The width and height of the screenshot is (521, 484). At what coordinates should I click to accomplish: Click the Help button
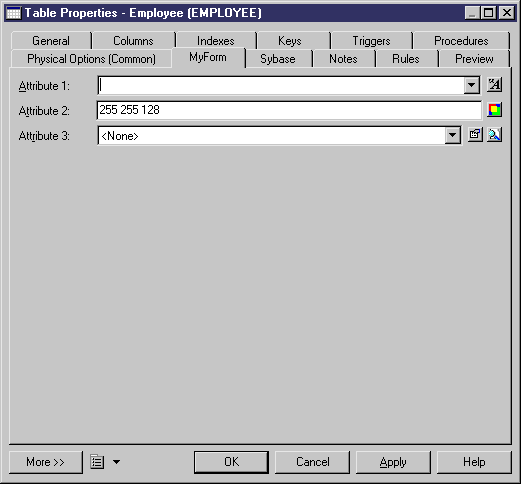(474, 462)
